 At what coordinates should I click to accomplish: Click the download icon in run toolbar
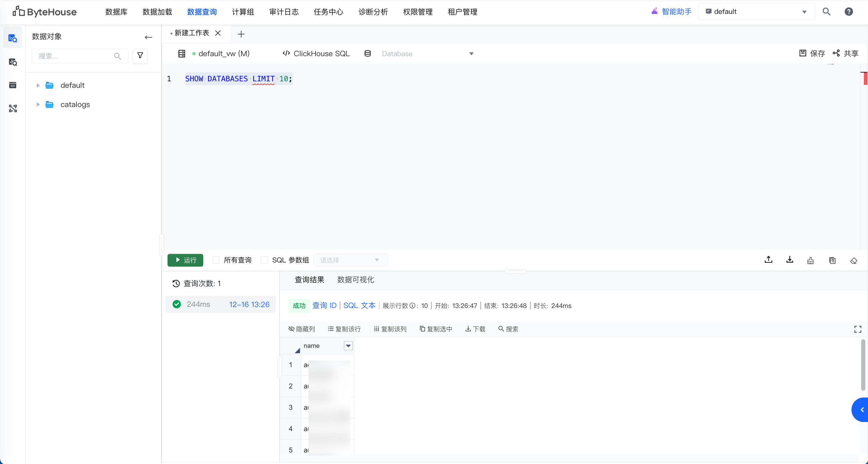[789, 260]
